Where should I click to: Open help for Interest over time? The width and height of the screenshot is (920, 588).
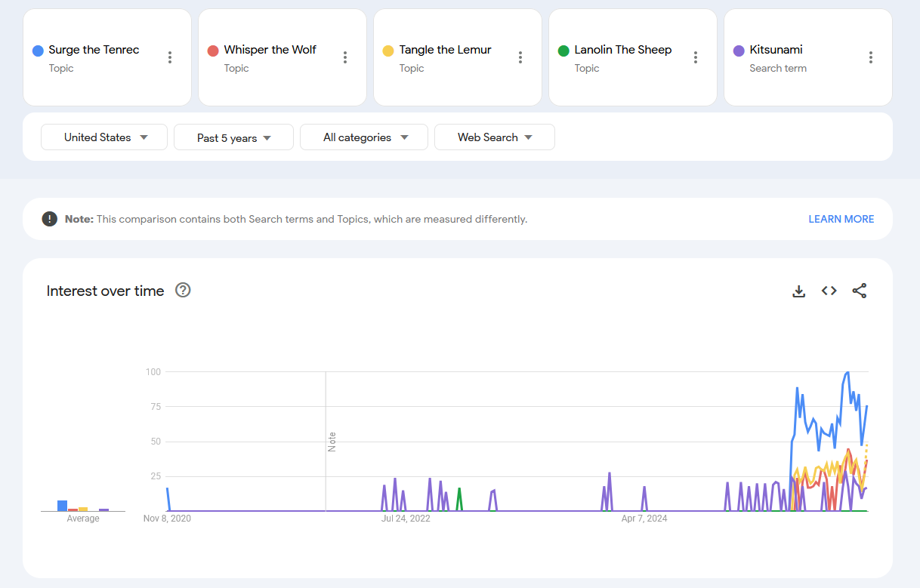point(183,290)
